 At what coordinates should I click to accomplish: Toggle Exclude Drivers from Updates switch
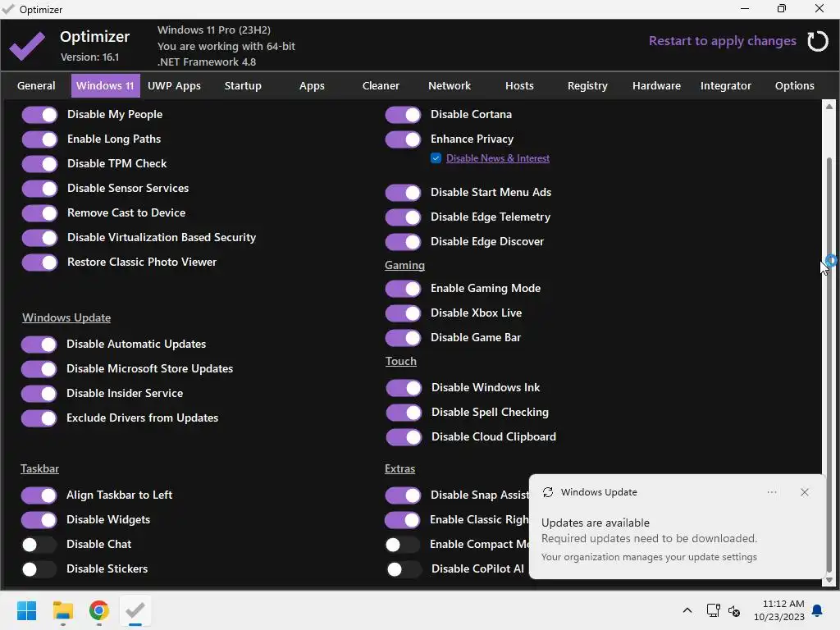pos(39,418)
